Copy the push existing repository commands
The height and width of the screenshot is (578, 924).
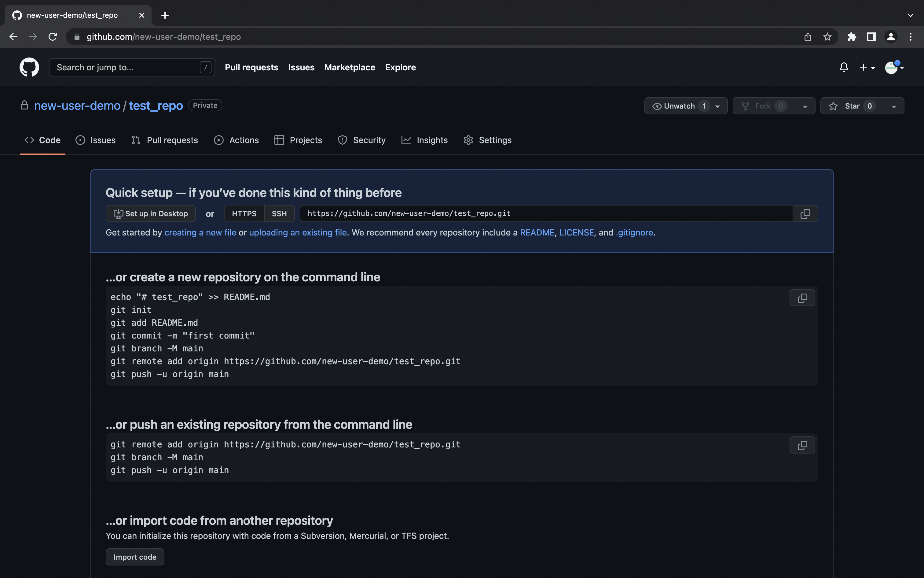pyautogui.click(x=802, y=445)
